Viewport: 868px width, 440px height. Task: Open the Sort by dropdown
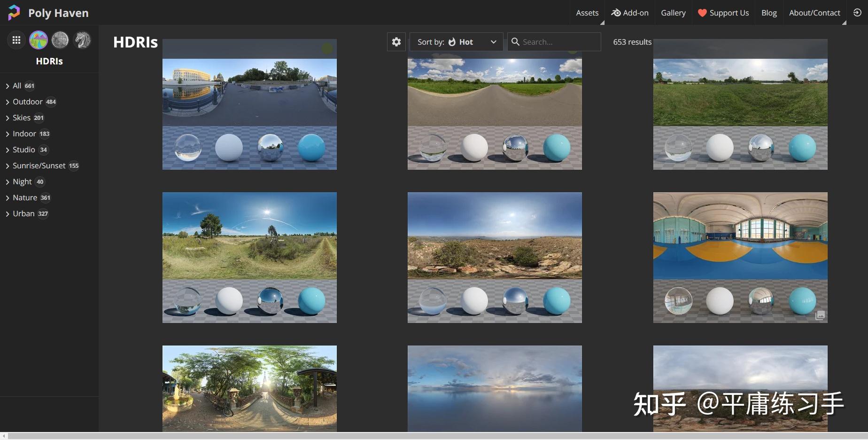493,42
